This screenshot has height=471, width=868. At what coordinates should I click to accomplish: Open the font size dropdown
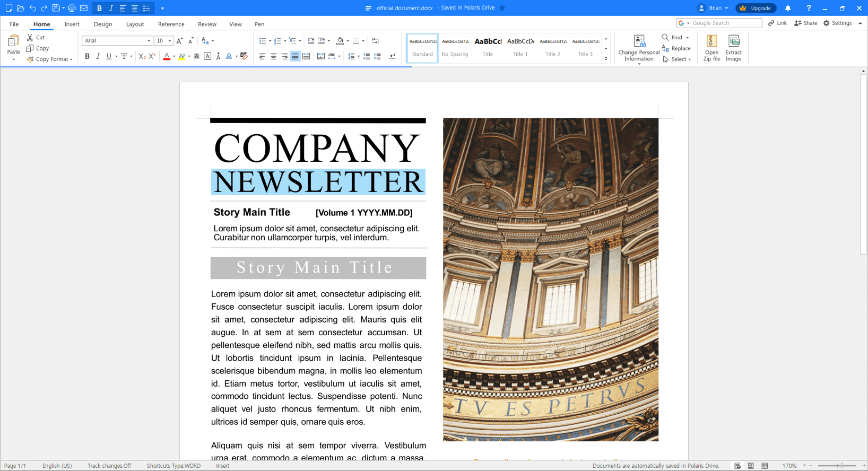pyautogui.click(x=170, y=41)
